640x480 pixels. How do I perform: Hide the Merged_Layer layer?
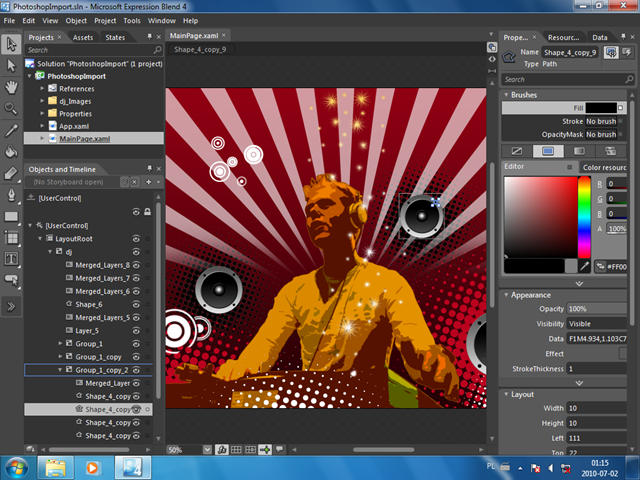[x=136, y=383]
